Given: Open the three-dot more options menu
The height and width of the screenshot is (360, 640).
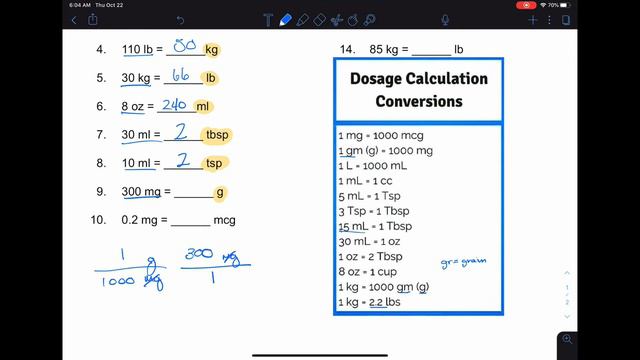Looking at the screenshot, I should tap(549, 20).
